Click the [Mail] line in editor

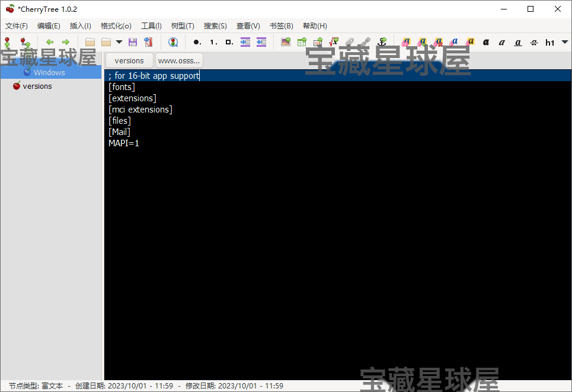point(119,132)
